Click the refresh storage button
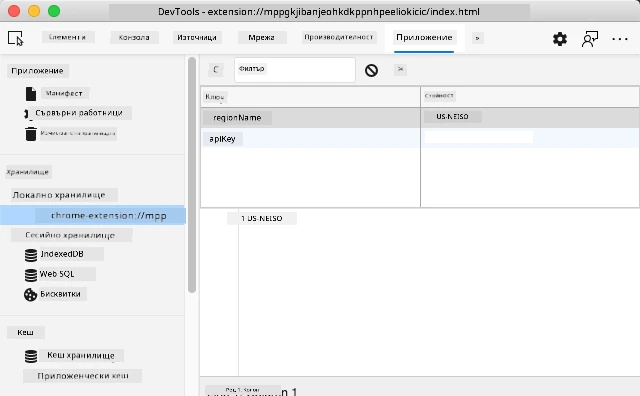 pyautogui.click(x=216, y=70)
